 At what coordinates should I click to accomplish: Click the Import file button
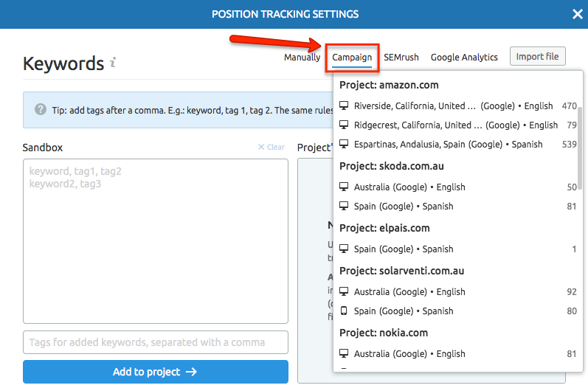(x=537, y=56)
